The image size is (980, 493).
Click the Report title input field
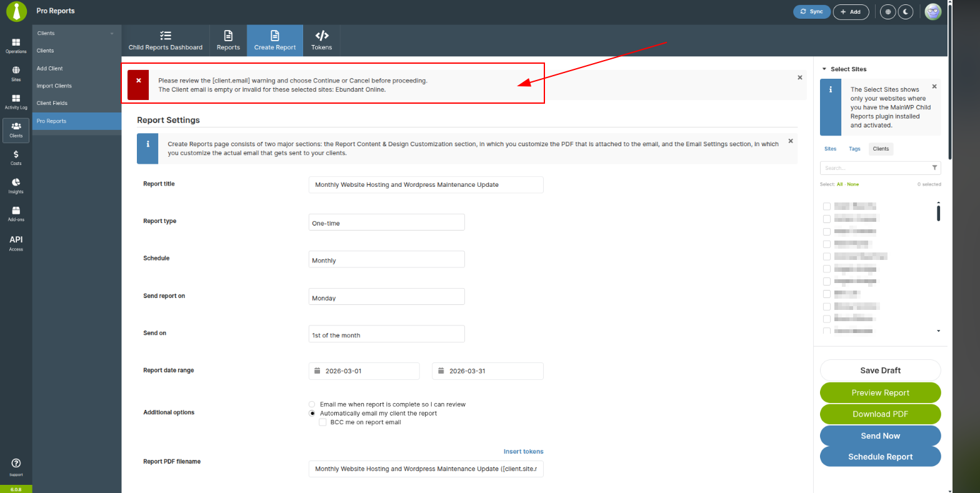click(x=426, y=185)
